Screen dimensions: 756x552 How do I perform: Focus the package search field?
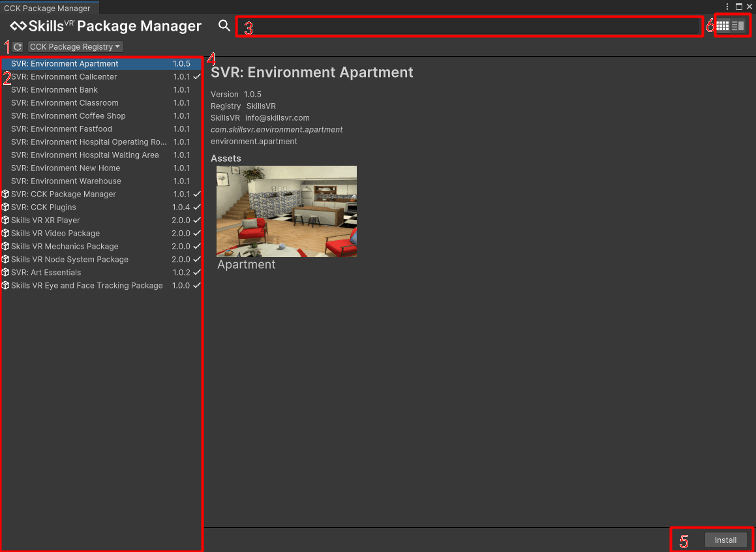[467, 26]
